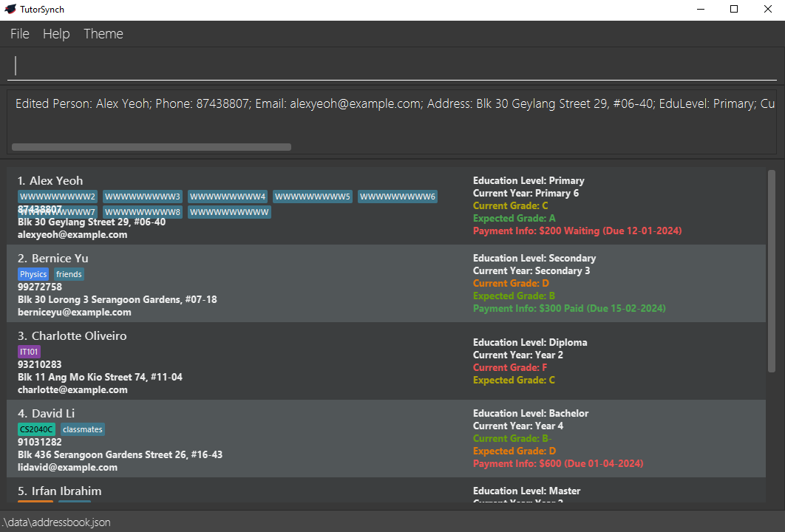785x532 pixels.
Task: Click the IT101 tag on Charlotte Oliveiro
Action: point(29,352)
